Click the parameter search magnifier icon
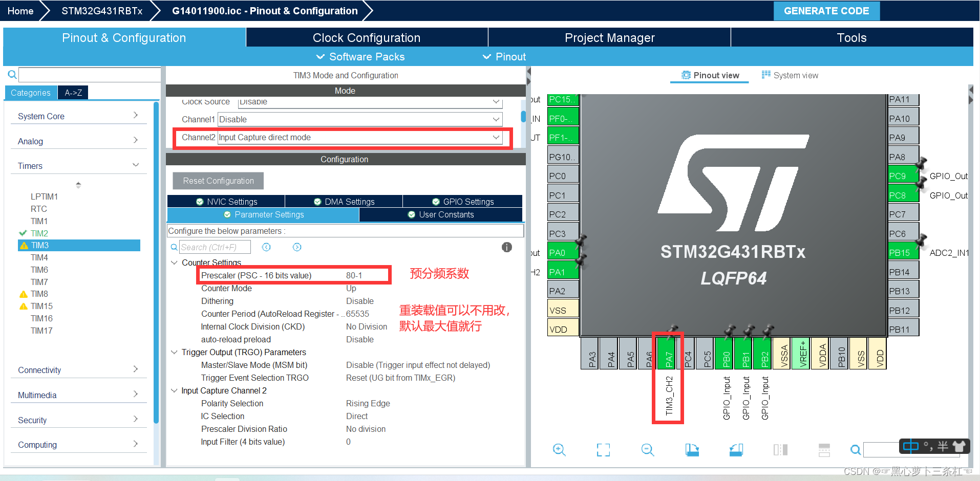Viewport: 980px width, 481px height. point(174,247)
